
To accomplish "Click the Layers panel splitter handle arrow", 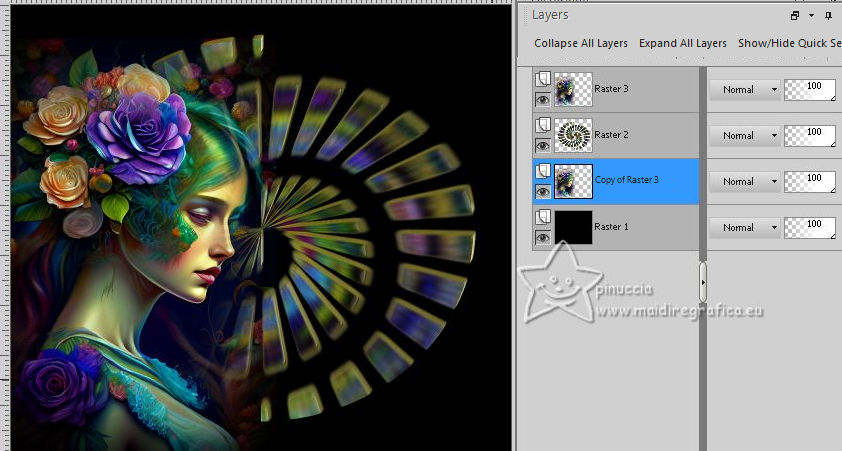I will tap(703, 283).
